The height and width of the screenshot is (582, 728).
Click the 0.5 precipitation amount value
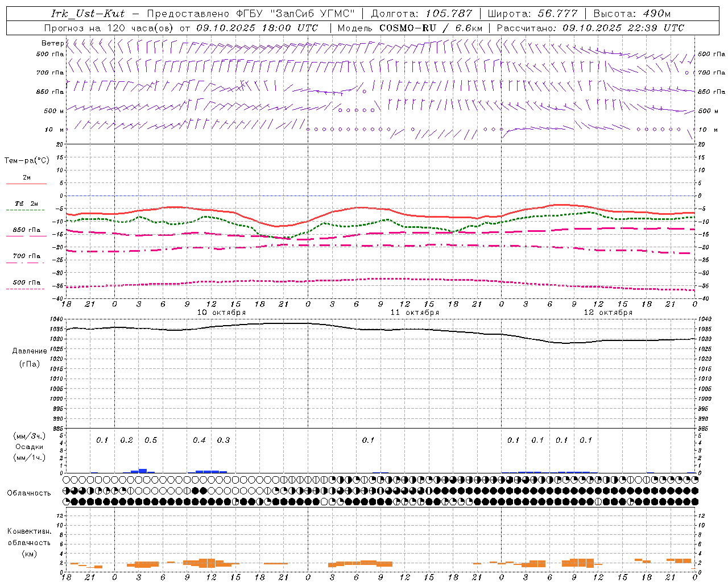tap(151, 440)
